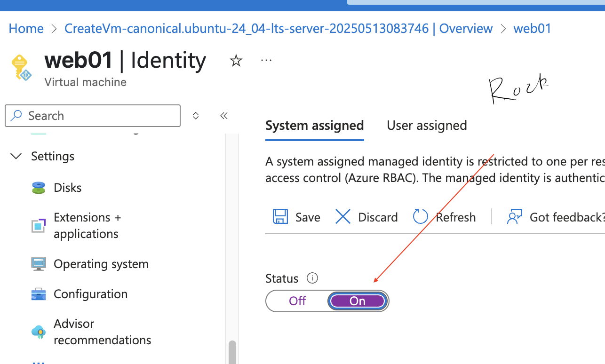
Task: Open the more options ellipsis menu
Action: [x=266, y=60]
